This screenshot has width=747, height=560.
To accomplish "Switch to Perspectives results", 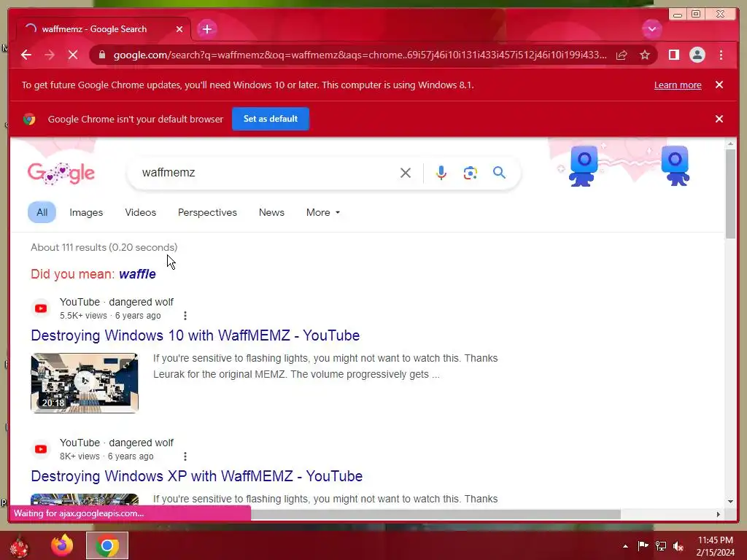I will (207, 212).
